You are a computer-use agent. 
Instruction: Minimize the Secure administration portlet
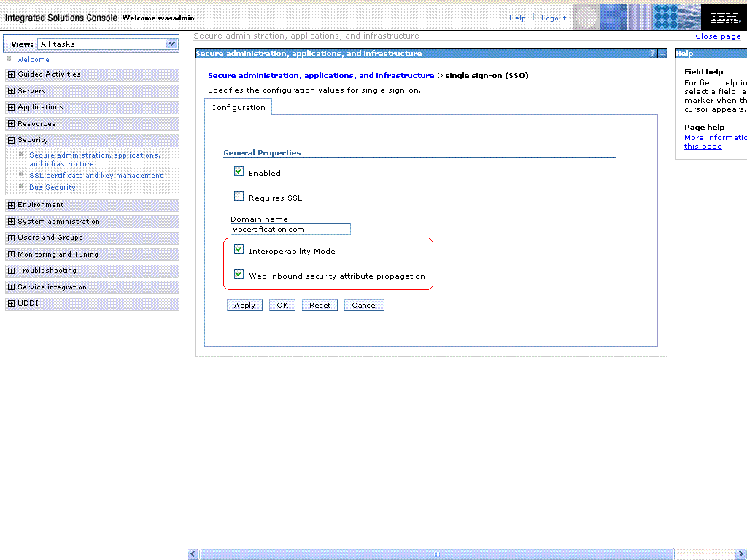pos(662,54)
